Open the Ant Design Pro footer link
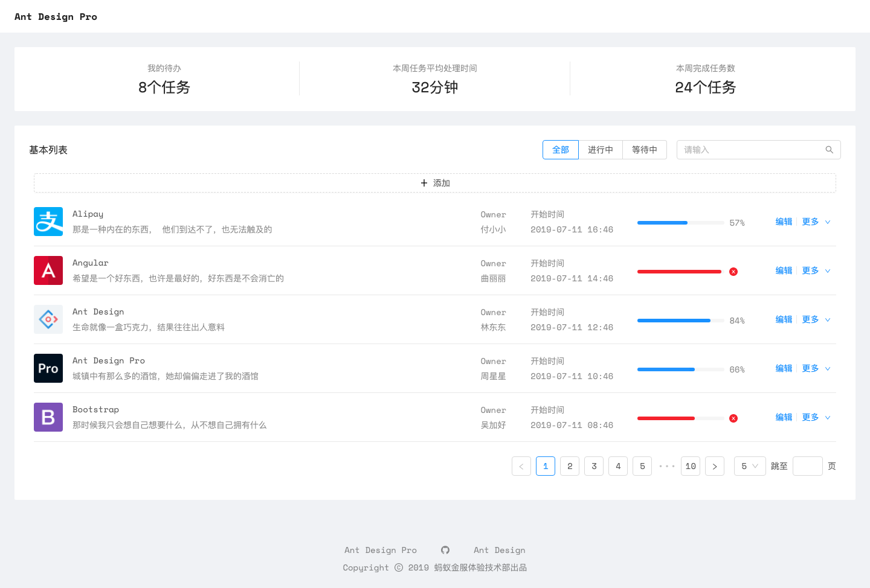Screen dimensions: 870x588 tap(381, 550)
